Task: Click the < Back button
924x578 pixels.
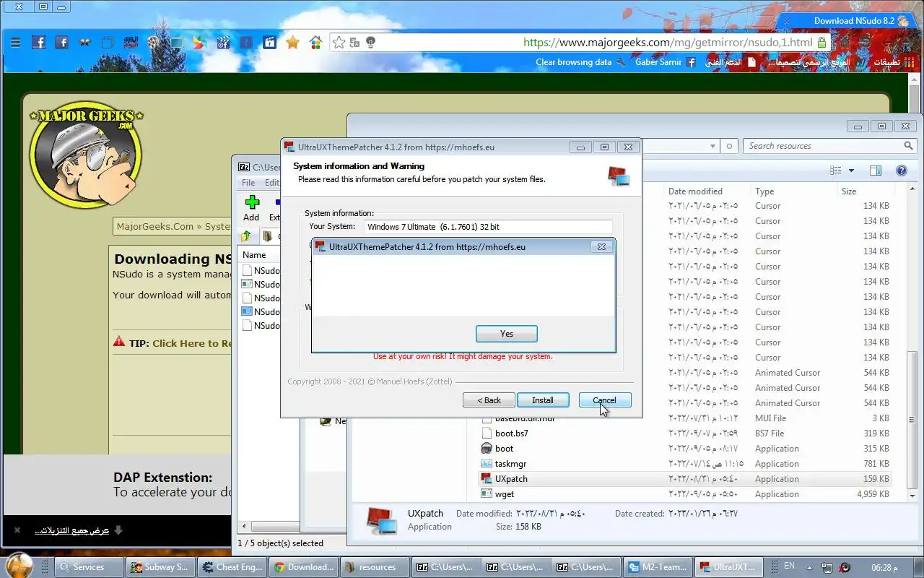Action: [489, 400]
